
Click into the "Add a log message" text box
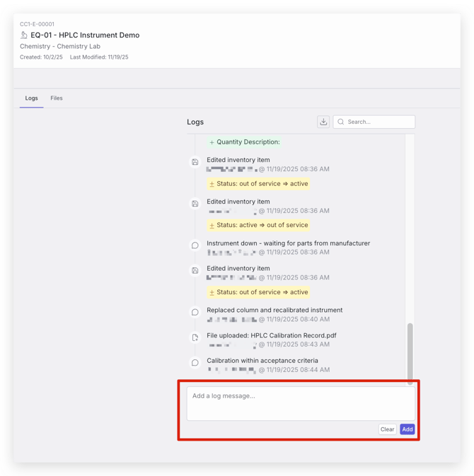pos(300,402)
